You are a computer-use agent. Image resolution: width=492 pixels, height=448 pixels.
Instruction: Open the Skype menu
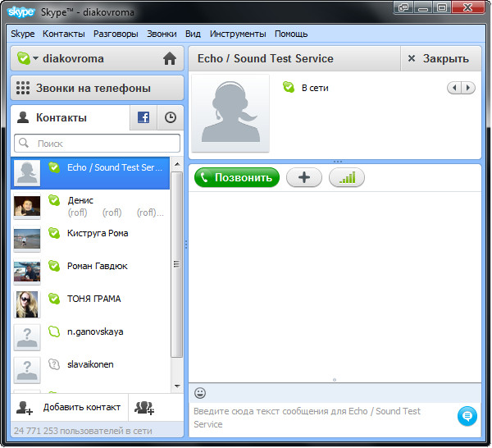(23, 34)
